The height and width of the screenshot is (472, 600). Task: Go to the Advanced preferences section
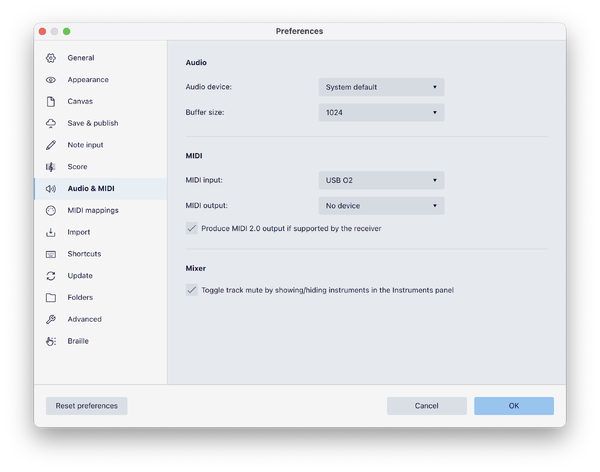84,319
